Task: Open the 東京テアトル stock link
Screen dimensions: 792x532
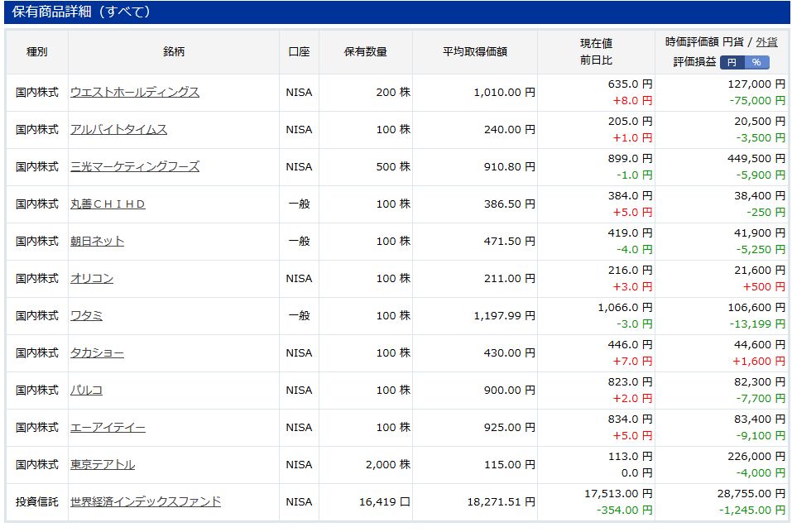Action: [103, 465]
